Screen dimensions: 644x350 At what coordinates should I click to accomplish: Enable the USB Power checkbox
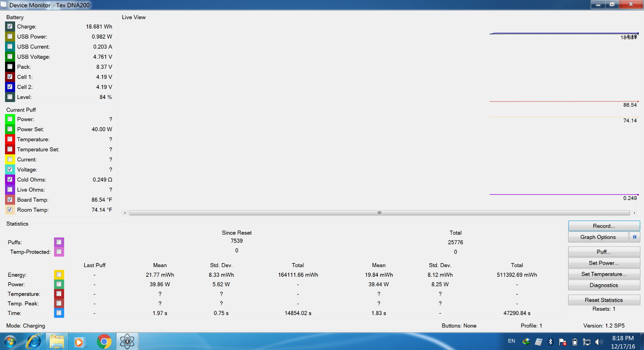[x=10, y=37]
